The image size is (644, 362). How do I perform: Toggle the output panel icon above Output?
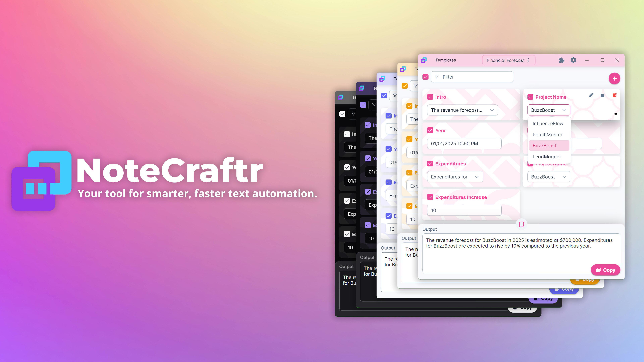click(x=521, y=224)
